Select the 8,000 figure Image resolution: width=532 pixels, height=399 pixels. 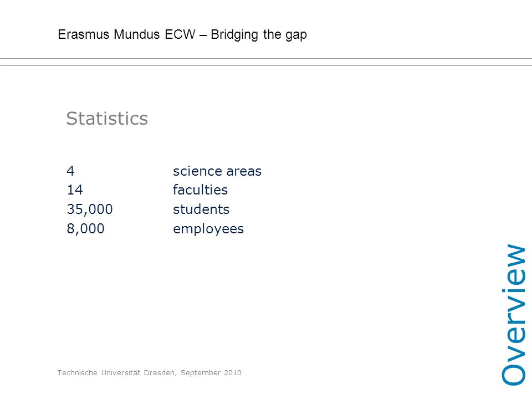click(x=85, y=229)
